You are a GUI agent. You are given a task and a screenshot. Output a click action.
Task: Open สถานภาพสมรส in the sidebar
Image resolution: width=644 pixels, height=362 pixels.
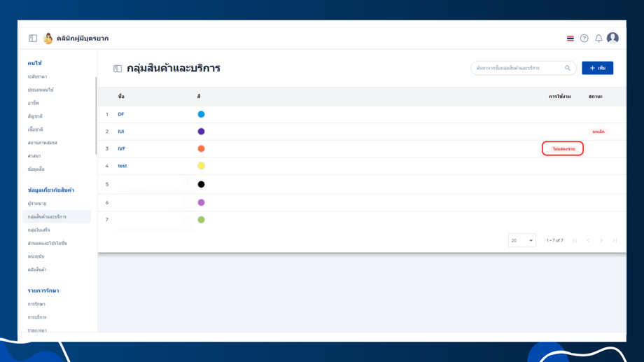coord(42,143)
